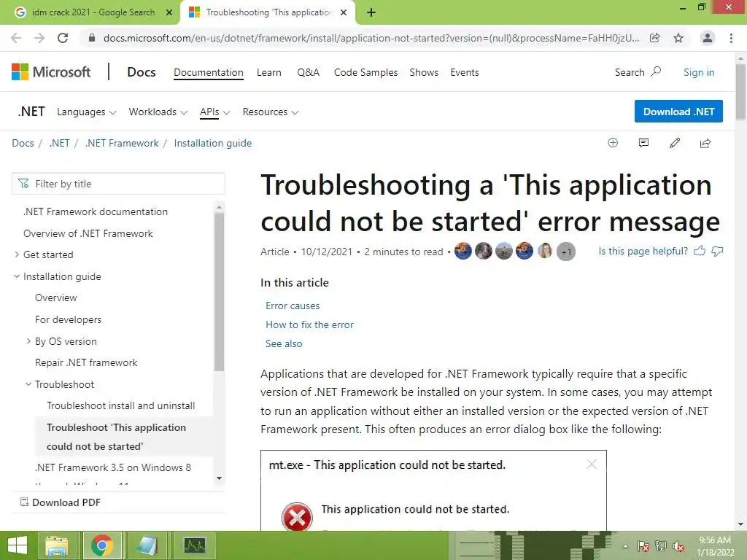Close the idm crack Google Search tab

pos(169,12)
